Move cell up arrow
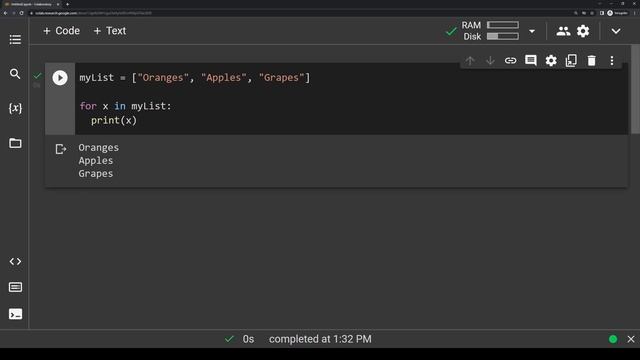Screen dimensions: 640x360 point(470,61)
